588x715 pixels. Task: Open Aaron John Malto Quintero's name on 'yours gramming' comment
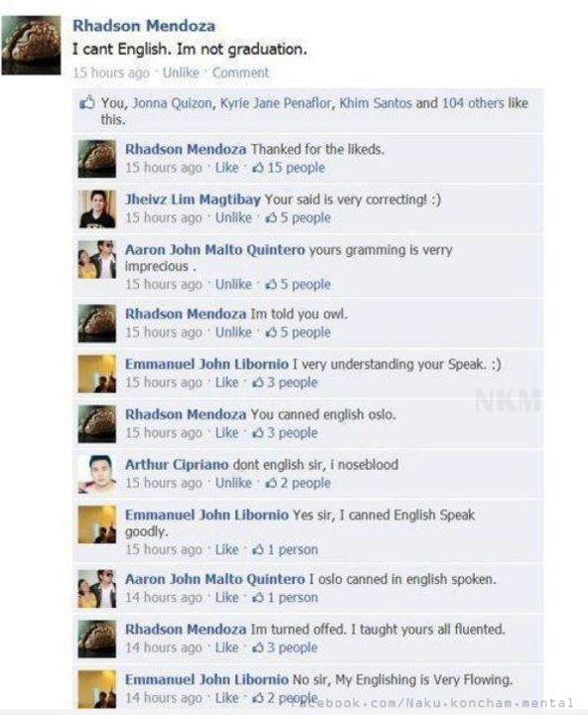click(215, 249)
